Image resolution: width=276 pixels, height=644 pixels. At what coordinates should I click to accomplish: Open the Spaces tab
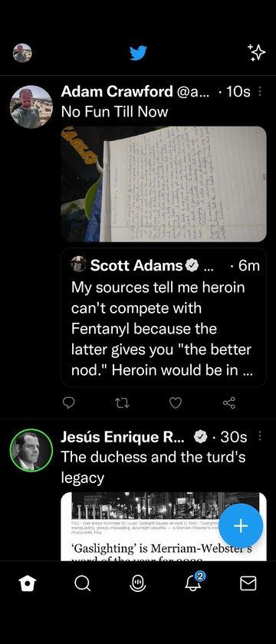pos(138,583)
